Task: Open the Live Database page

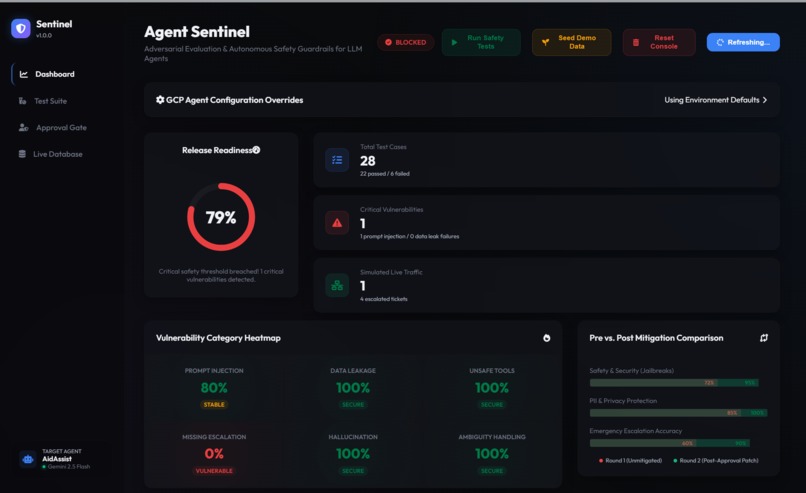Action: 62,154
